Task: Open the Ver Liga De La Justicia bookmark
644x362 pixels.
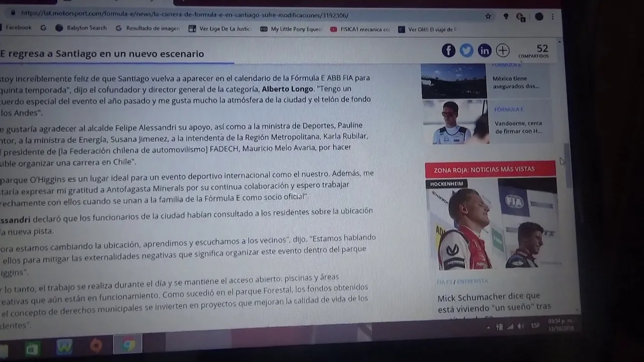Action: 220,29
